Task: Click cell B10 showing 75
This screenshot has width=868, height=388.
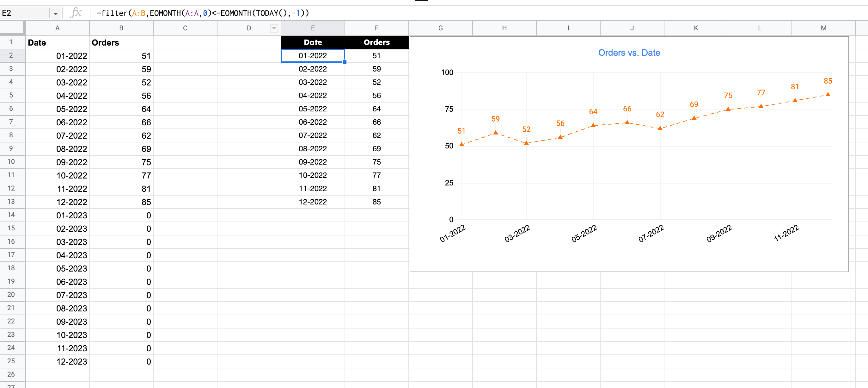Action: [121, 162]
